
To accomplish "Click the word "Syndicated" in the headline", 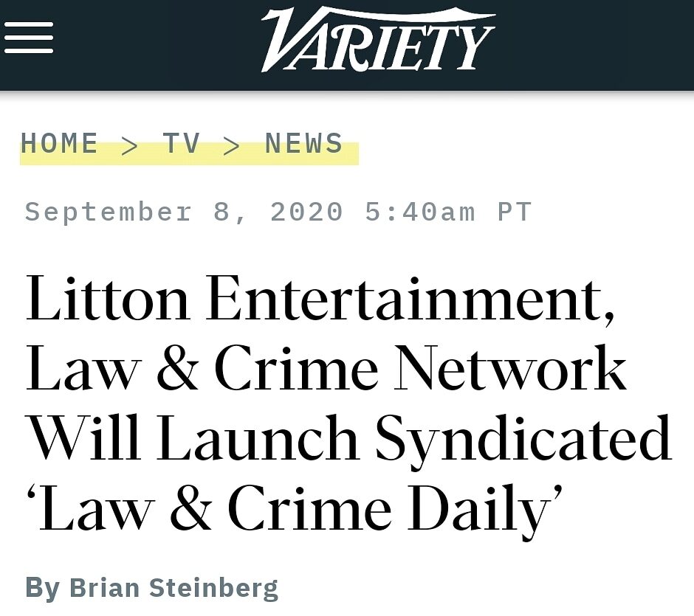I will click(x=523, y=438).
